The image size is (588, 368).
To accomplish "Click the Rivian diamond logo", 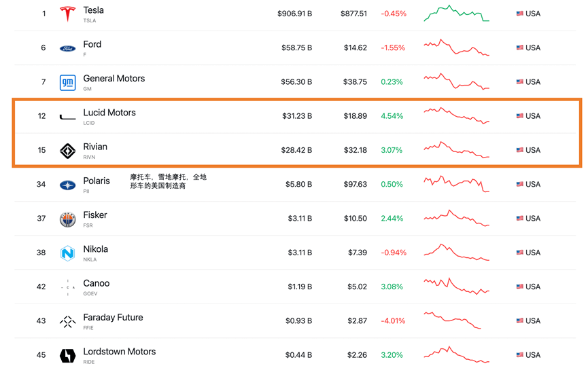I will [67, 151].
